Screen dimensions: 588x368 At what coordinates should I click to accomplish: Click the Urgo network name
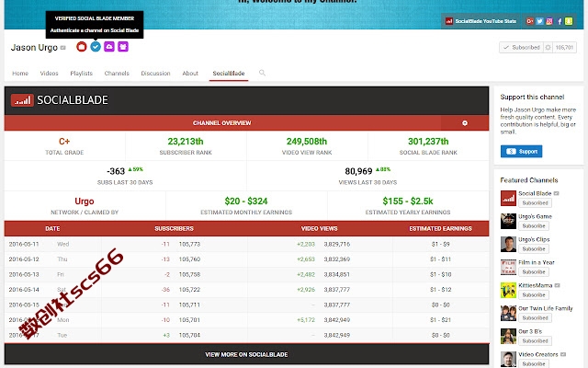pos(85,201)
